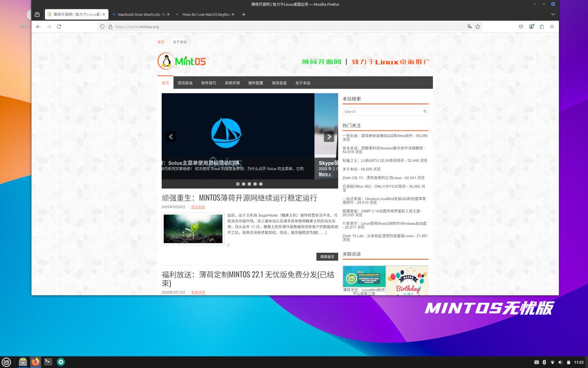Go forward one page in Firefox

point(49,27)
